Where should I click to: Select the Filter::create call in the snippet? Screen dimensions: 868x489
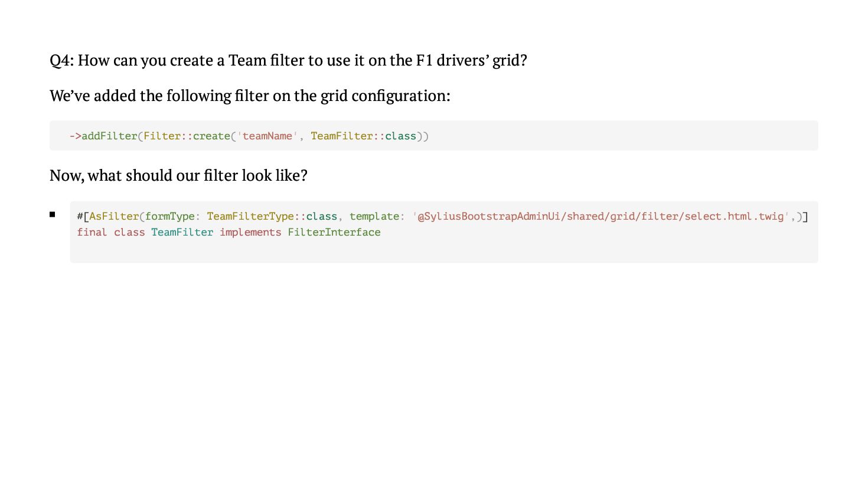187,136
